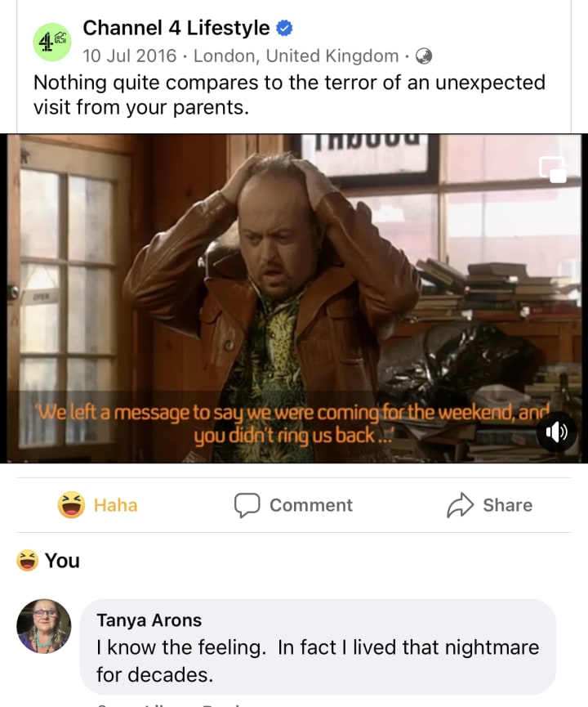Open the London, United Kingdom location link
588x707 pixels.
[296, 56]
